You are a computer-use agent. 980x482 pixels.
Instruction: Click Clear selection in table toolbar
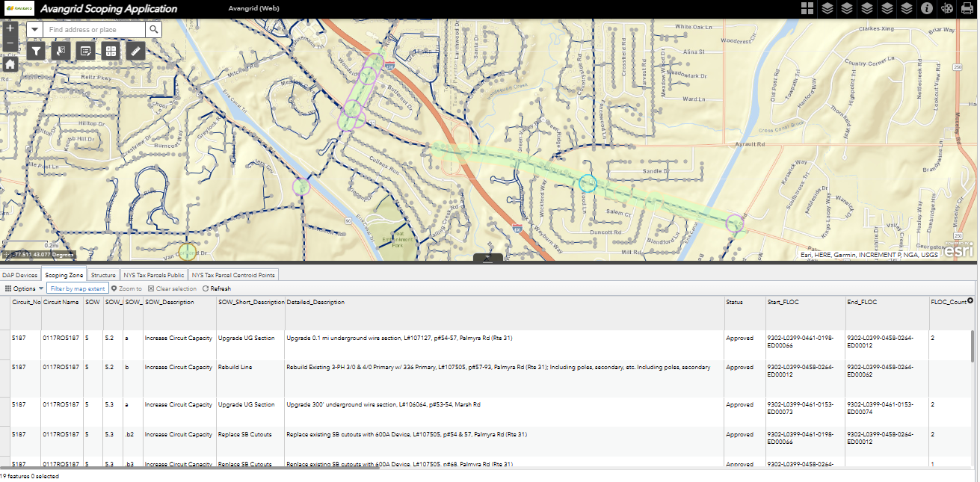pyautogui.click(x=172, y=288)
